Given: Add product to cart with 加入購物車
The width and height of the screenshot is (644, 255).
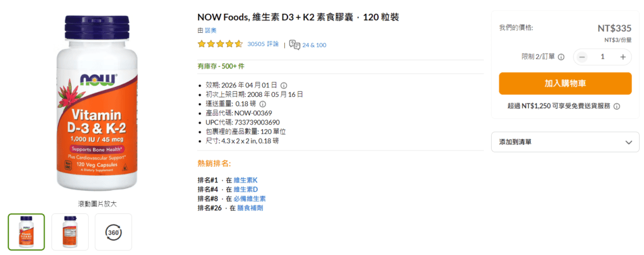Looking at the screenshot, I should click(x=565, y=84).
